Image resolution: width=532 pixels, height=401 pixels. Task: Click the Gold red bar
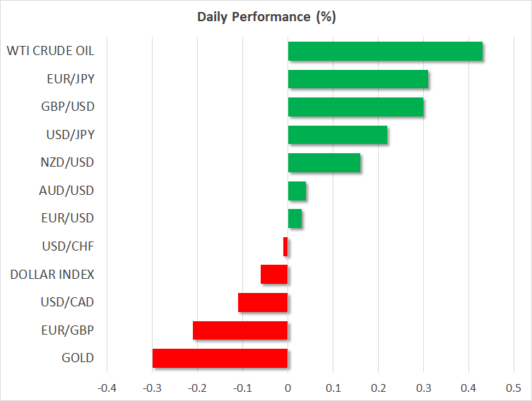pyautogui.click(x=220, y=358)
